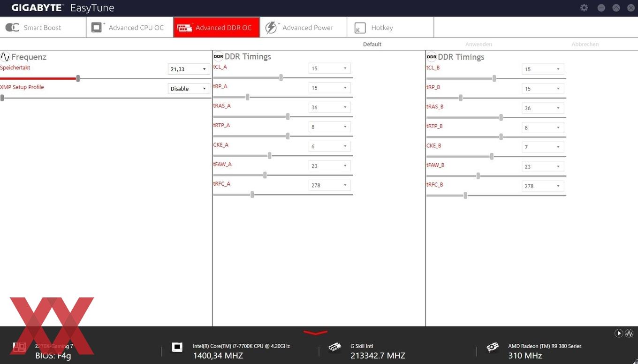Click the Anwenden button
Viewport: 638px width, 364px height.
[x=478, y=44]
